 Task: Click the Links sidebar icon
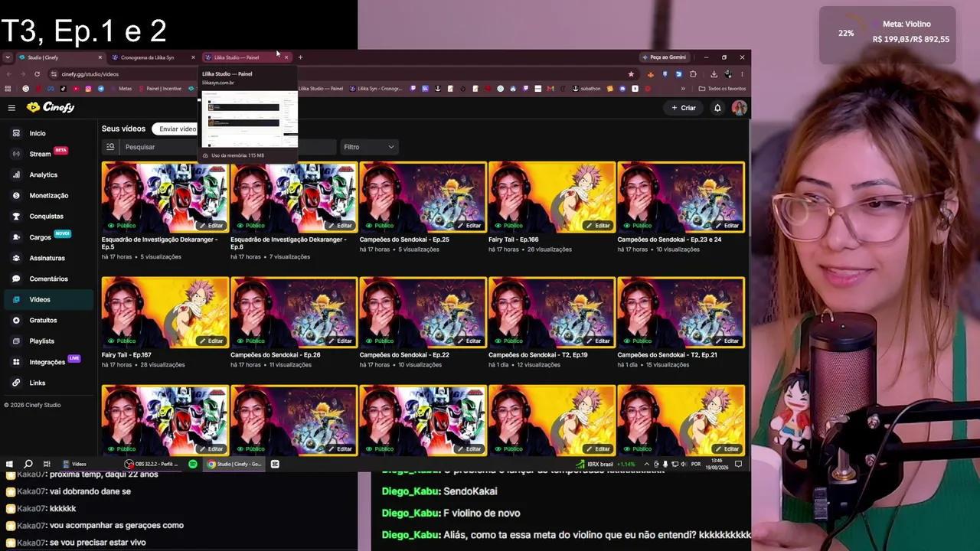coord(16,383)
